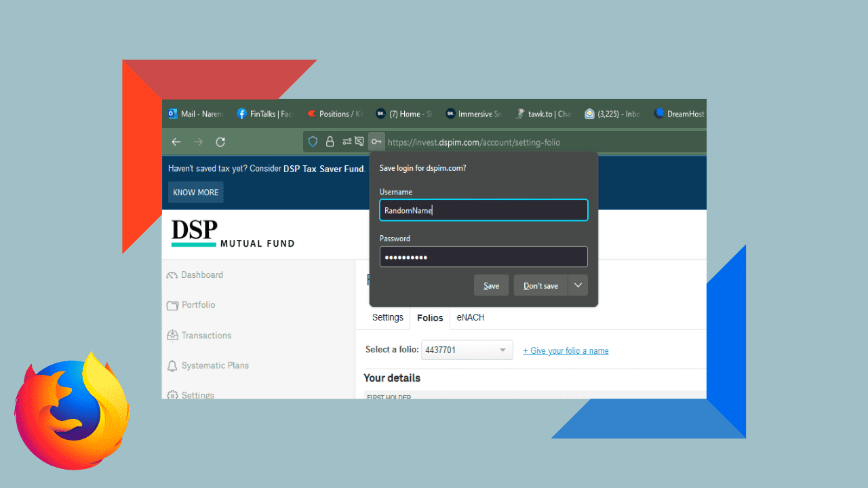Open the Settings tab on the page
The image size is (868, 488).
[x=388, y=317]
